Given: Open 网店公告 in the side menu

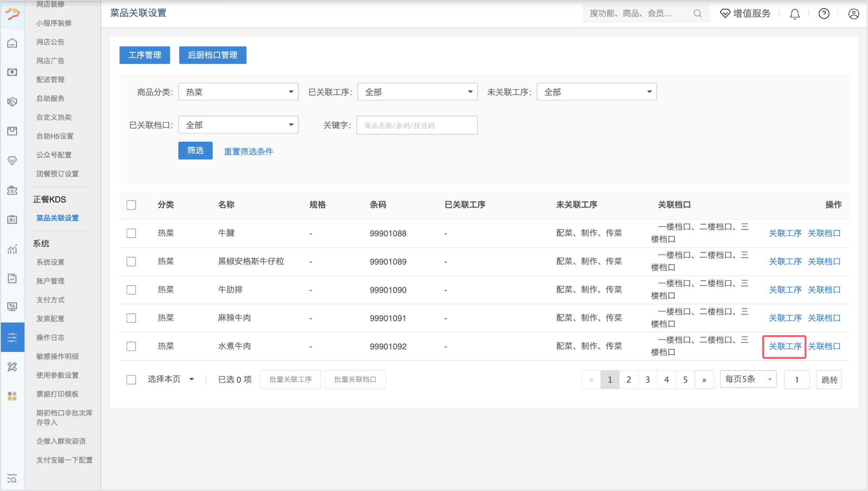Looking at the screenshot, I should coord(50,42).
